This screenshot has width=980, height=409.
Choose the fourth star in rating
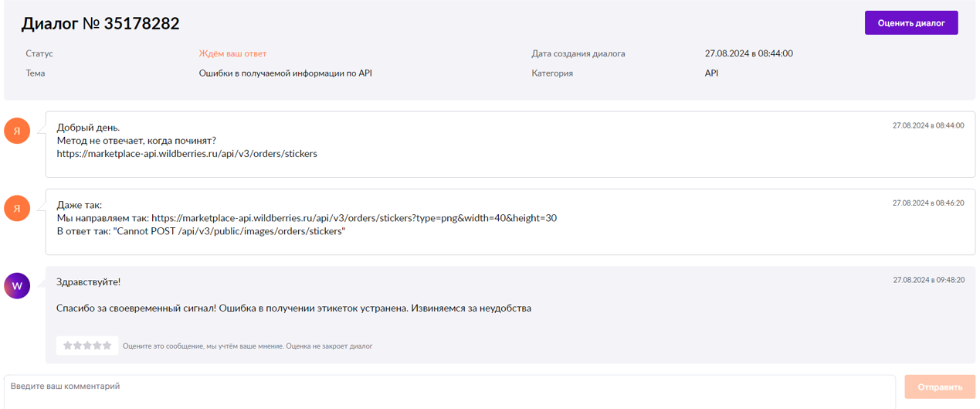97,346
